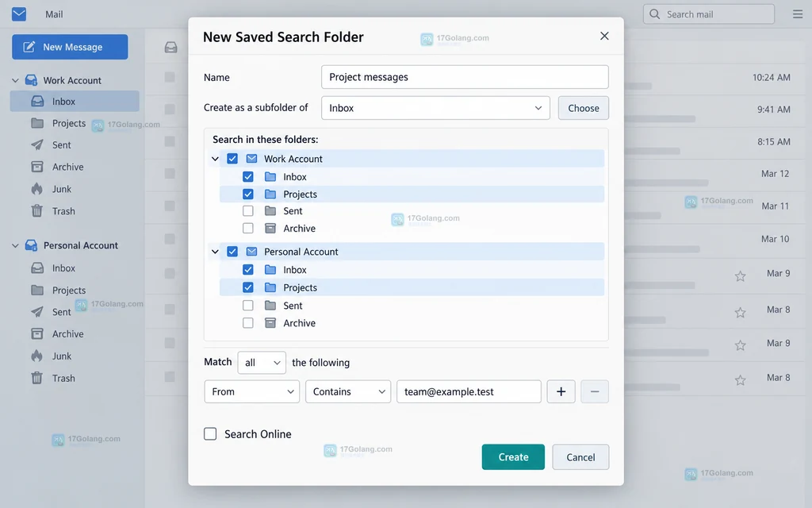Click the Junk flame icon under Personal Account sidebar
The image size is (812, 508).
[x=36, y=356]
